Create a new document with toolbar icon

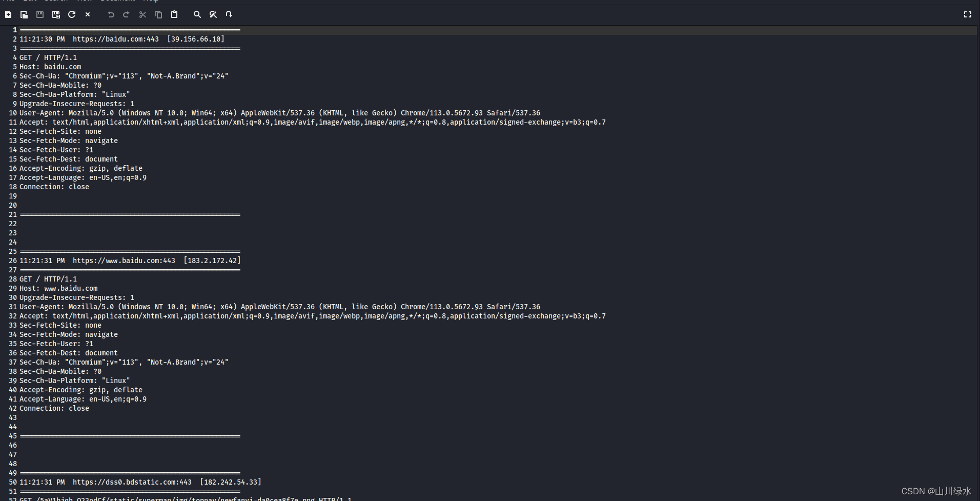click(x=8, y=14)
